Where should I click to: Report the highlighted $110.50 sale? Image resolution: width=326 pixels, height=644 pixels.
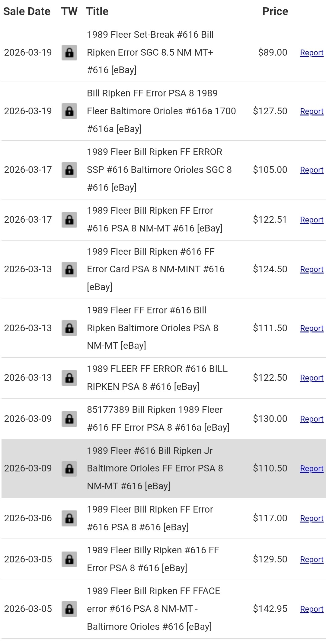[x=312, y=468]
